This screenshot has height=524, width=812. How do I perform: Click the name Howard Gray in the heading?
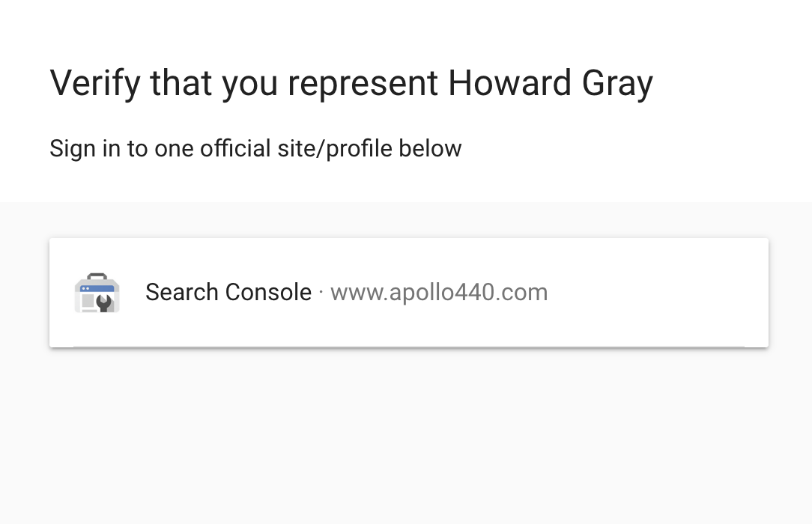coord(550,83)
